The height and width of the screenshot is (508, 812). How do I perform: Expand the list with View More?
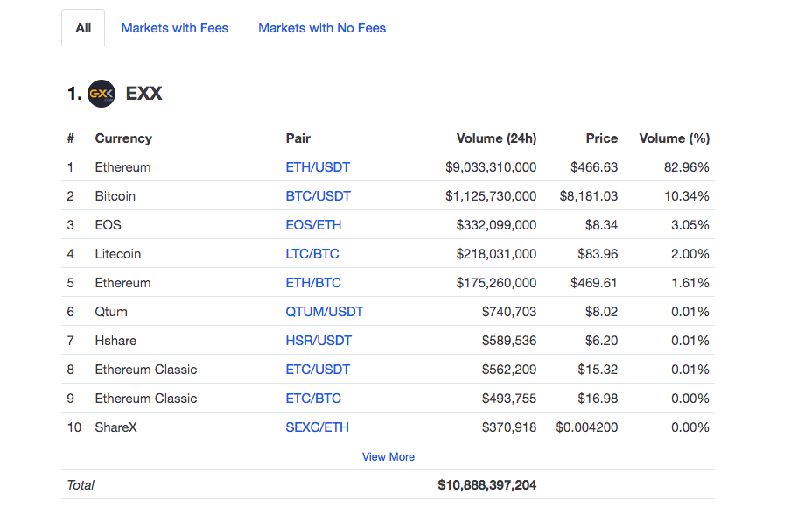[x=388, y=457]
